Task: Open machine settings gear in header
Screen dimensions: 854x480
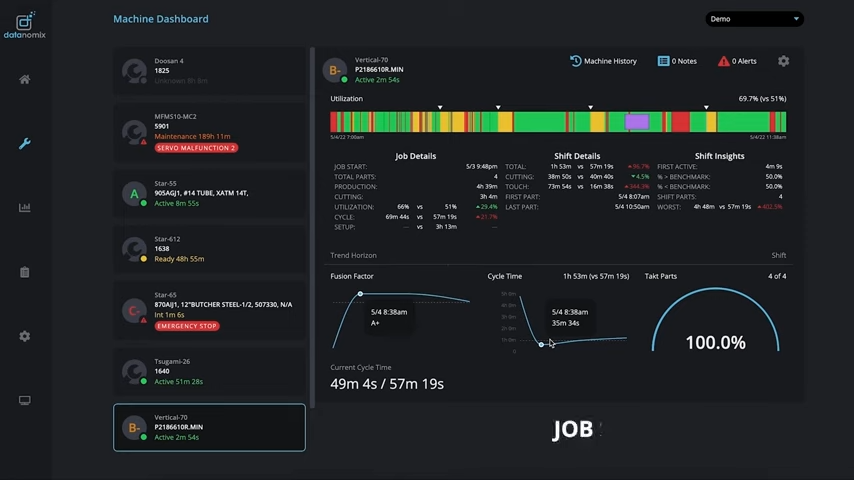Action: (783, 61)
